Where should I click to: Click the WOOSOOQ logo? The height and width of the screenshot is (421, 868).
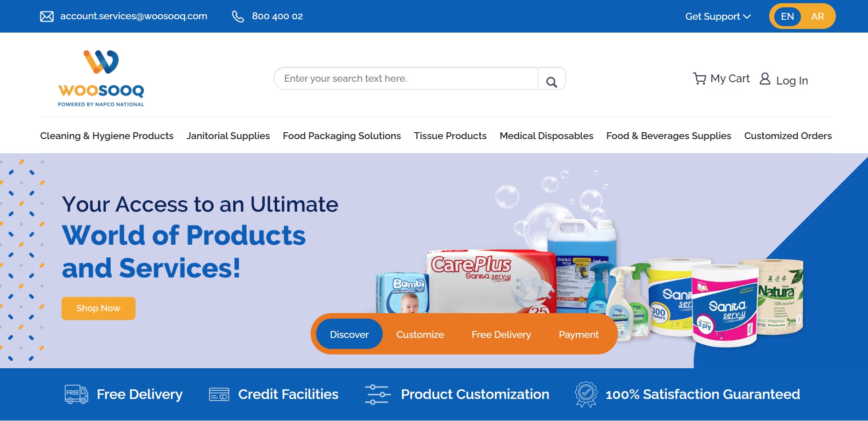[x=101, y=79]
